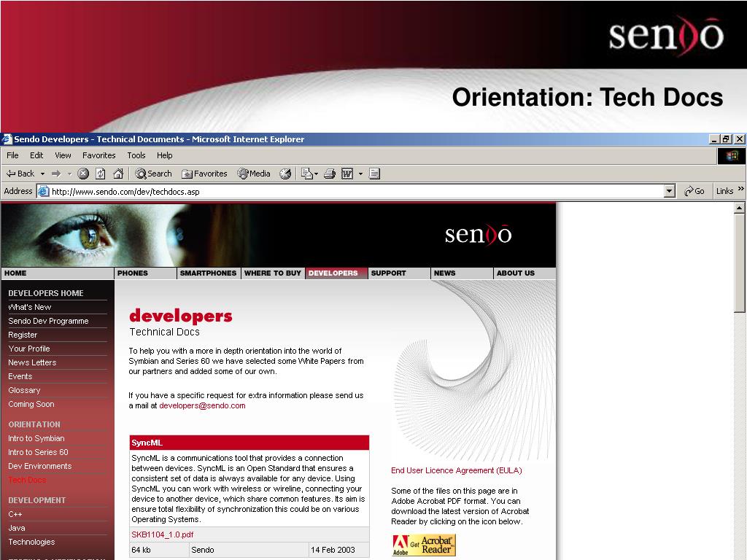This screenshot has width=747, height=560.
Task: Click What's New in sidebar
Action: [29, 307]
